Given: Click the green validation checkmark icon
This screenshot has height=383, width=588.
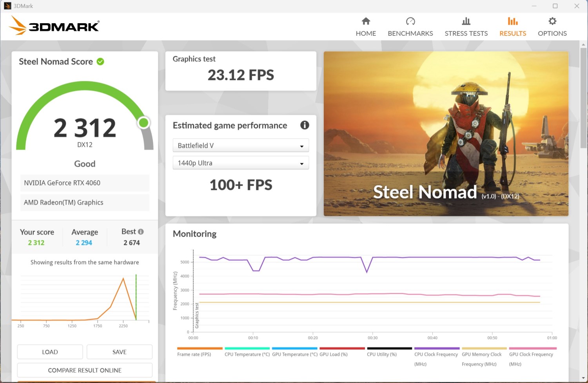Looking at the screenshot, I should [100, 62].
